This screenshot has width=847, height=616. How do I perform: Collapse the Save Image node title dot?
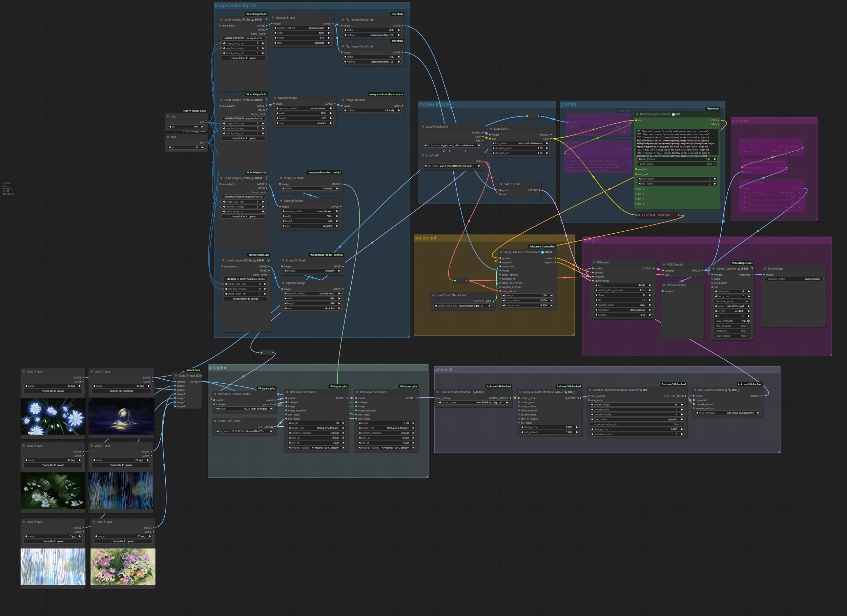pyautogui.click(x=764, y=269)
